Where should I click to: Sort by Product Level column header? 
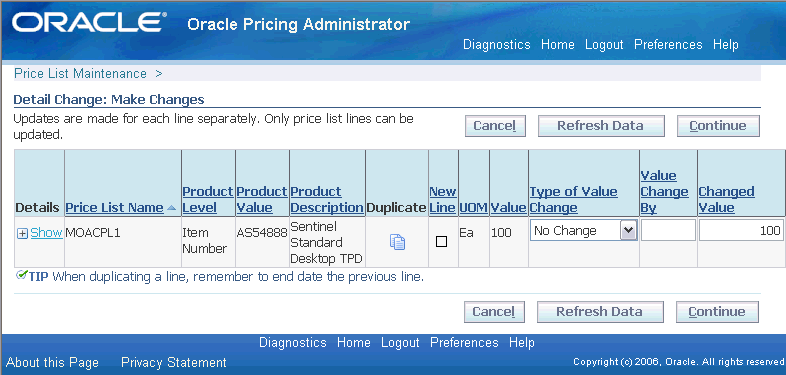[208, 200]
